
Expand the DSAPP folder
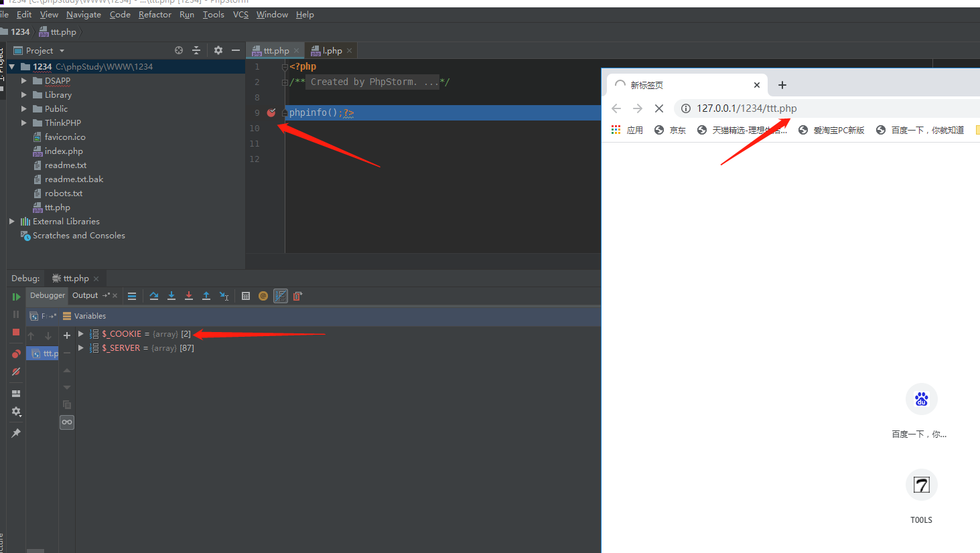click(24, 80)
